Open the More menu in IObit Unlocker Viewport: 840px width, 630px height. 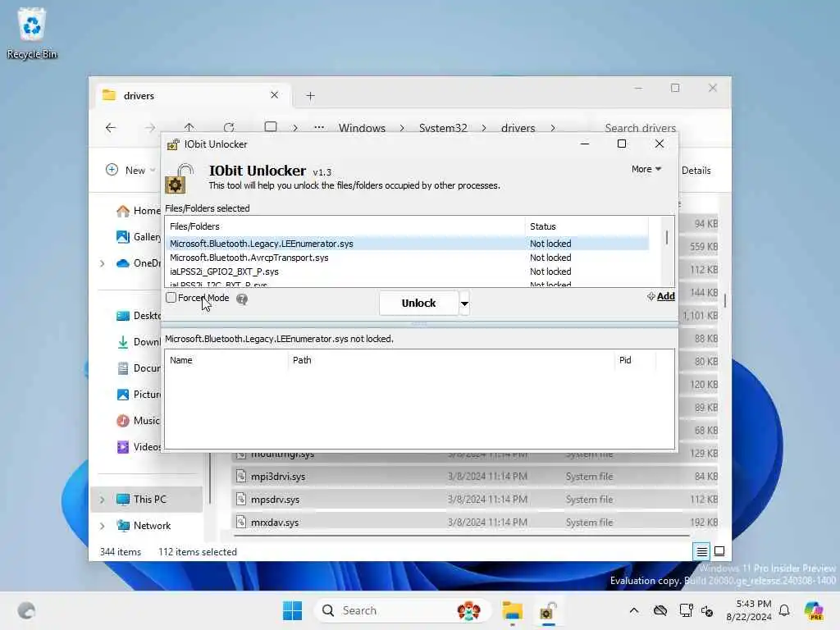646,169
